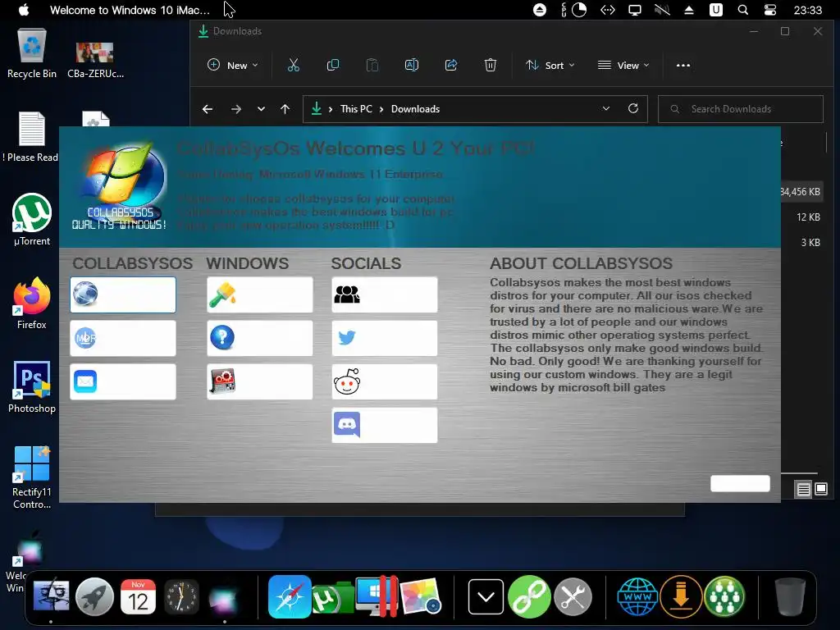
Task: Open the paintbrush personalize button under WINDOWS
Action: click(260, 294)
